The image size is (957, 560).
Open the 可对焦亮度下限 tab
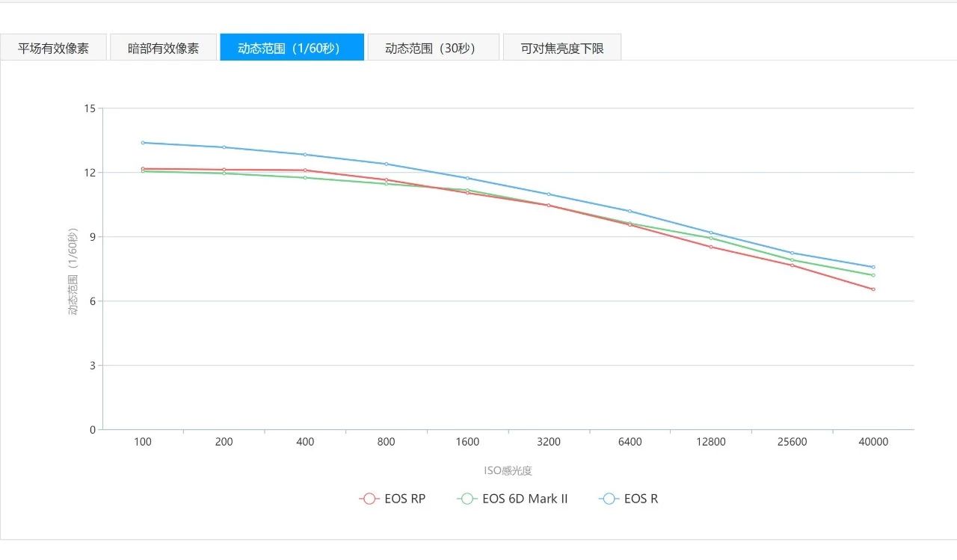(561, 48)
